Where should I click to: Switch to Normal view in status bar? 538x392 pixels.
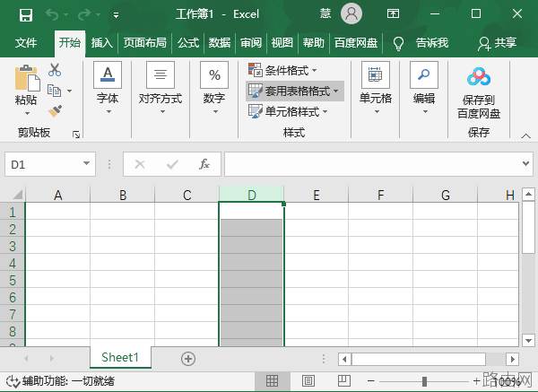[272, 380]
